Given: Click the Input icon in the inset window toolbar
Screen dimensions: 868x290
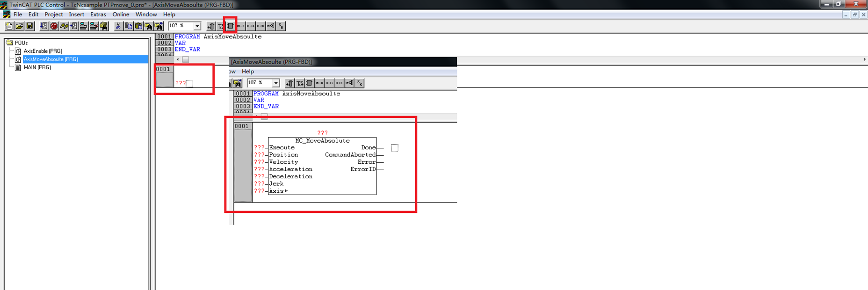Looking at the screenshot, I should [x=289, y=83].
